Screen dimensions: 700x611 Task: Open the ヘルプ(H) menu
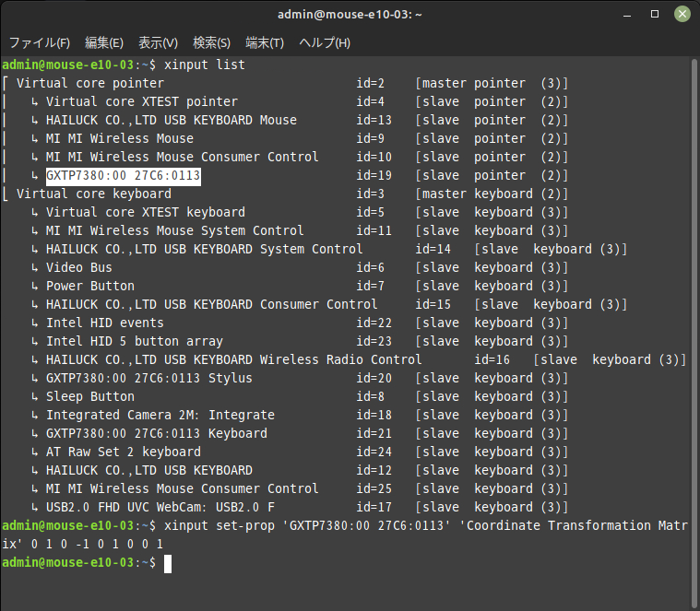point(325,42)
